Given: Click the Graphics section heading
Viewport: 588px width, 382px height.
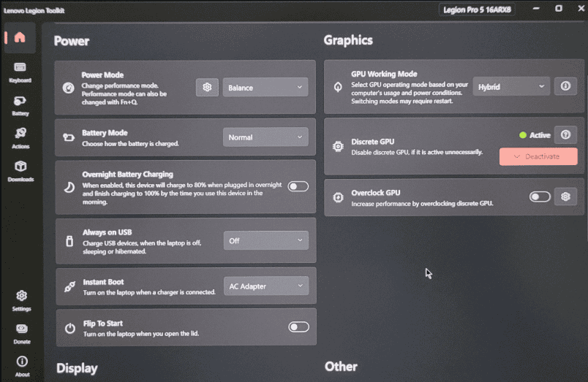Looking at the screenshot, I should tap(348, 40).
